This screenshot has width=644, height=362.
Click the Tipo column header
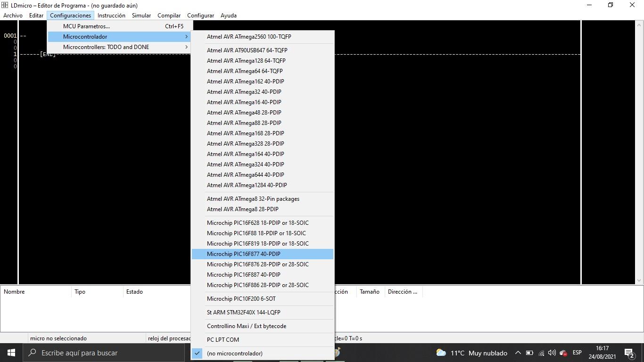point(97,292)
